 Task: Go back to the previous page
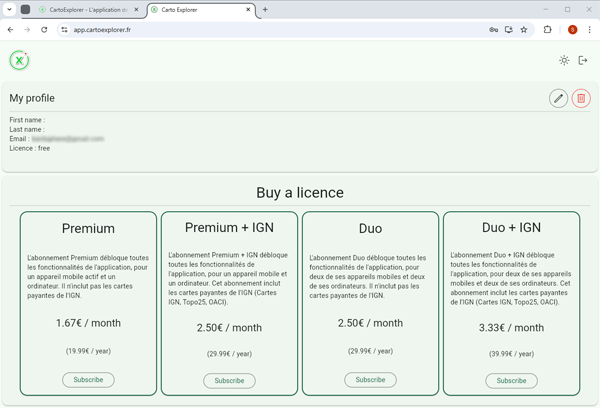(10, 30)
